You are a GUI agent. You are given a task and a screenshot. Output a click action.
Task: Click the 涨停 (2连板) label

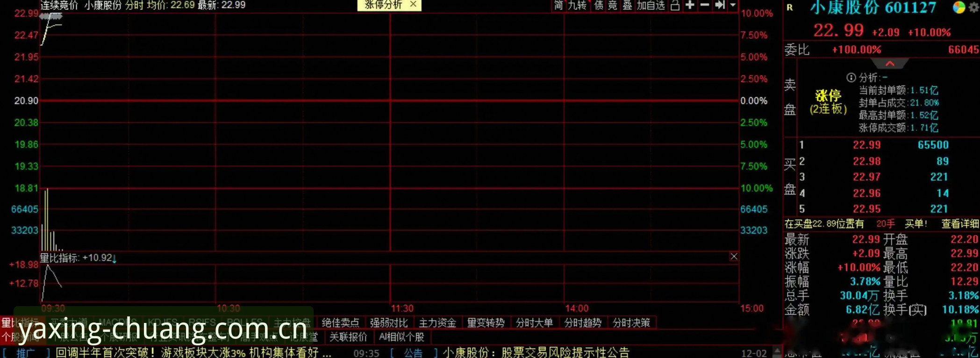(x=828, y=102)
